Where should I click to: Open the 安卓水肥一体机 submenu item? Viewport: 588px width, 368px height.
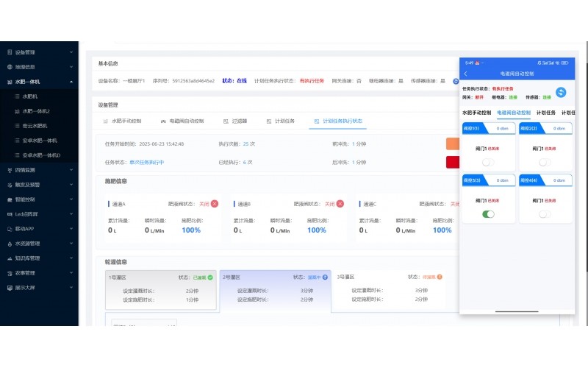40,140
